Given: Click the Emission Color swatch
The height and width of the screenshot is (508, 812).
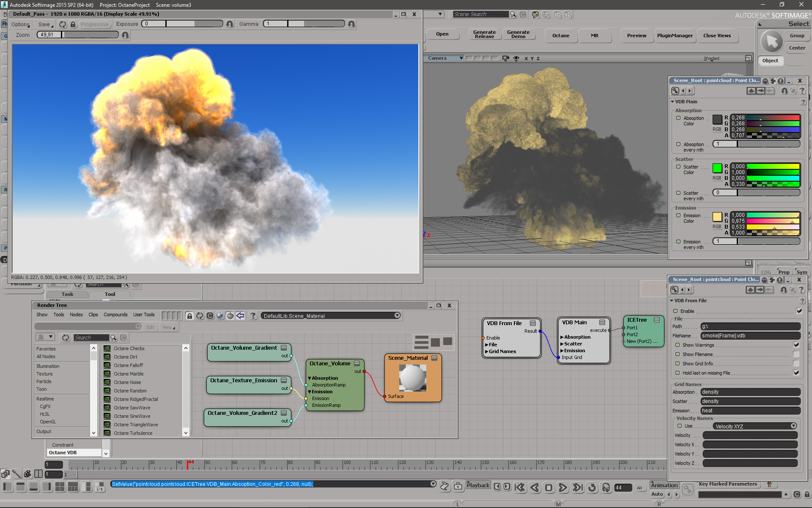Looking at the screenshot, I should click(x=717, y=217).
